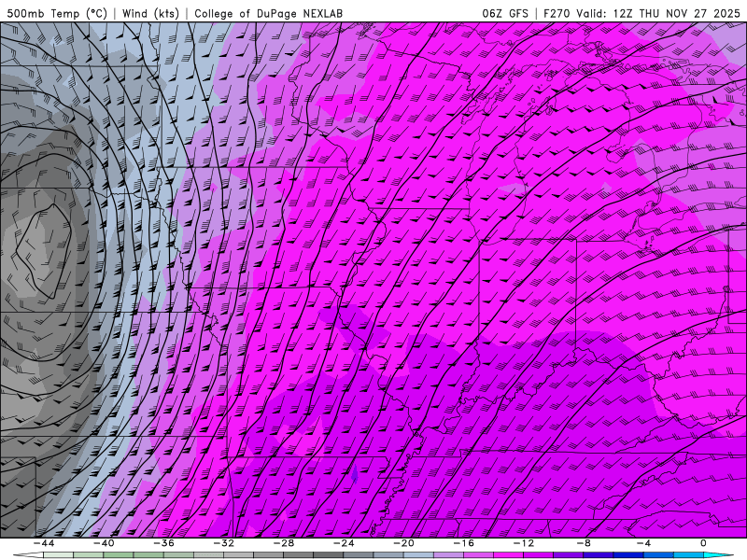Click the "500mb Temp (°C)" title text
This screenshot has height=560, width=747.
57,14
